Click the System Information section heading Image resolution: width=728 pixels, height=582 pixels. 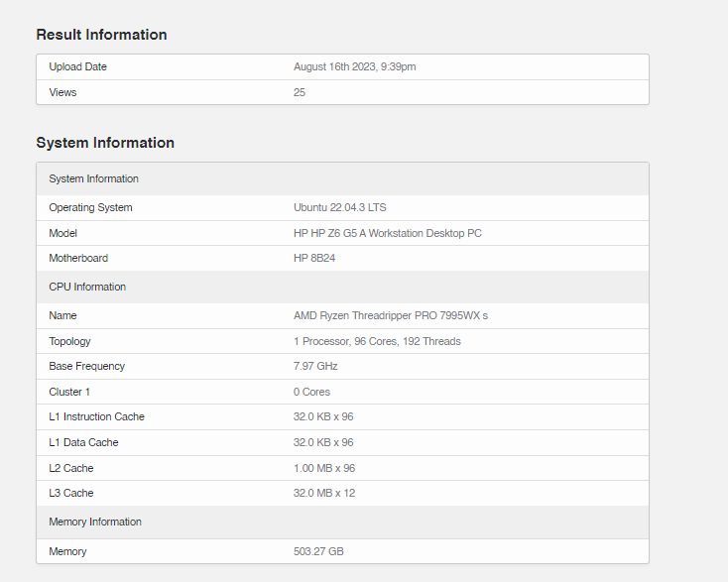105,143
